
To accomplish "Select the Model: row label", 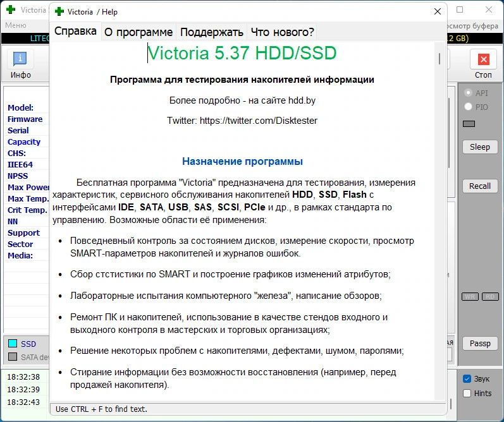I will pos(21,107).
